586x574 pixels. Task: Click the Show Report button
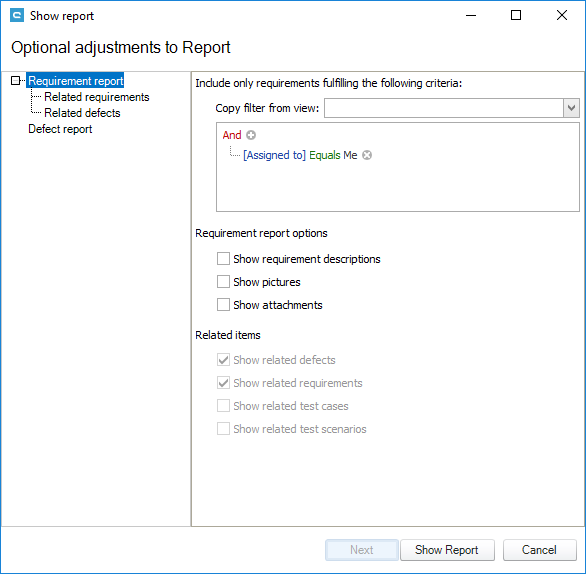click(447, 550)
